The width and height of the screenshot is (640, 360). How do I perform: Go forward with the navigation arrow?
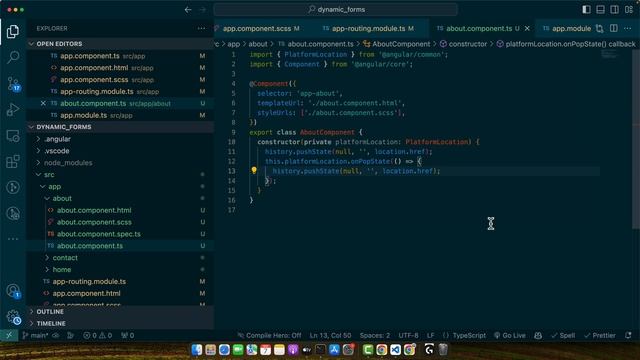point(202,9)
